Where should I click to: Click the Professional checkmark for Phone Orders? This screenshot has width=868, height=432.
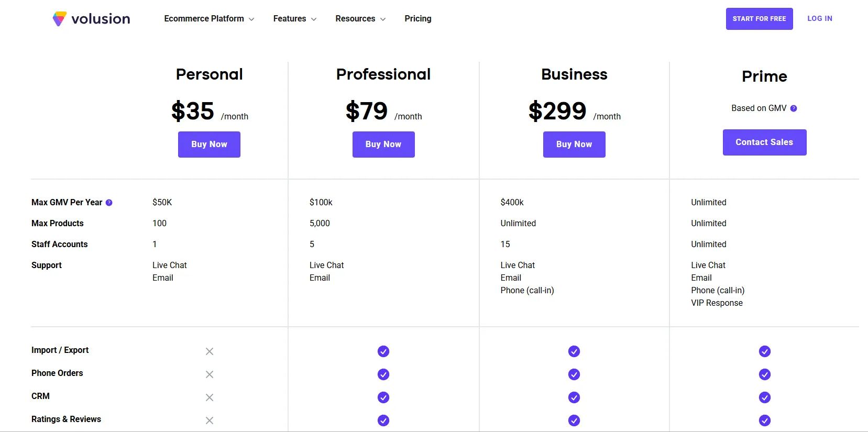383,374
